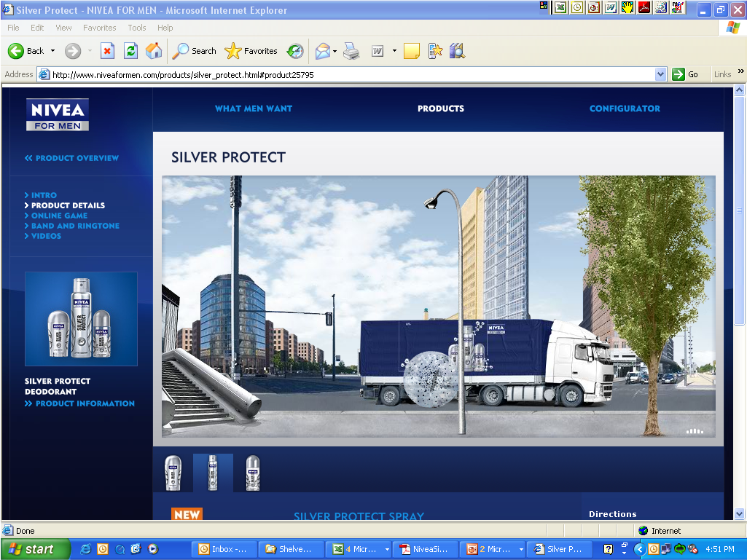747x560 pixels.
Task: Go to the Home page icon
Action: click(153, 51)
